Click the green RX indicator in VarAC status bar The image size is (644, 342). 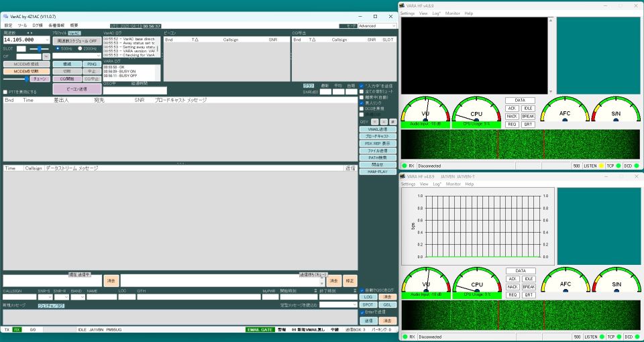17,330
